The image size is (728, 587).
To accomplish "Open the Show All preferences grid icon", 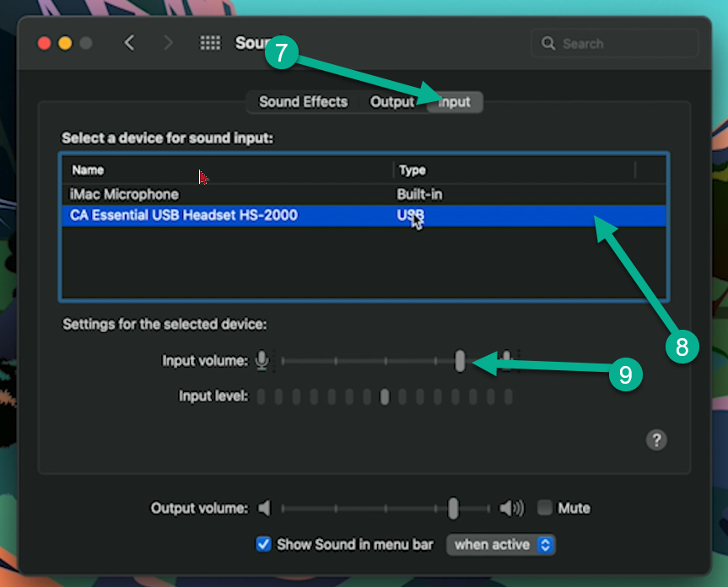I will click(210, 43).
